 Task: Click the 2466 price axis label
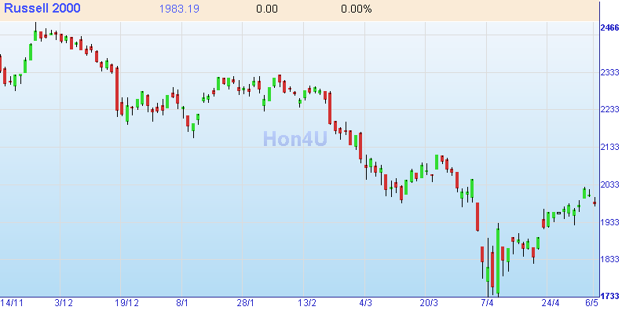click(x=610, y=28)
